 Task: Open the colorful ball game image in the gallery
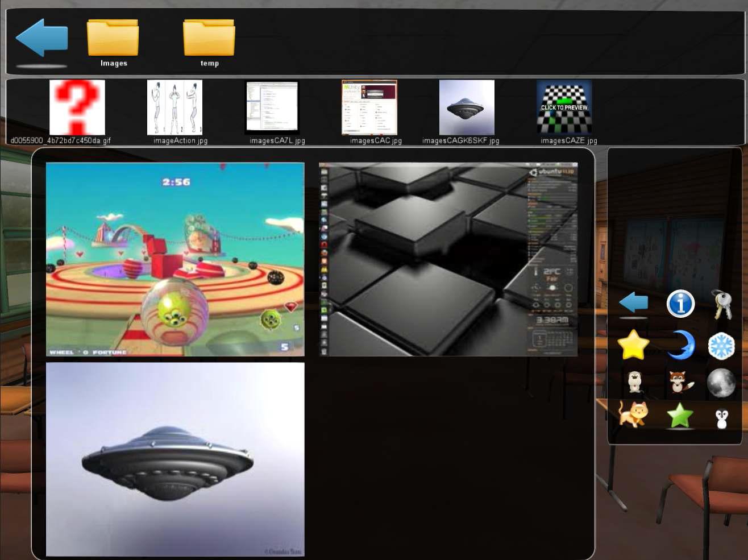[x=175, y=259]
